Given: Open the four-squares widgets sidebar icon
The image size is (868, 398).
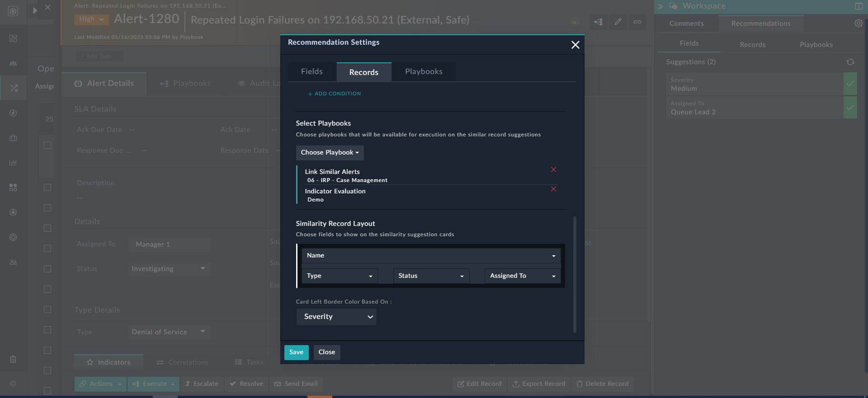Looking at the screenshot, I should [13, 187].
